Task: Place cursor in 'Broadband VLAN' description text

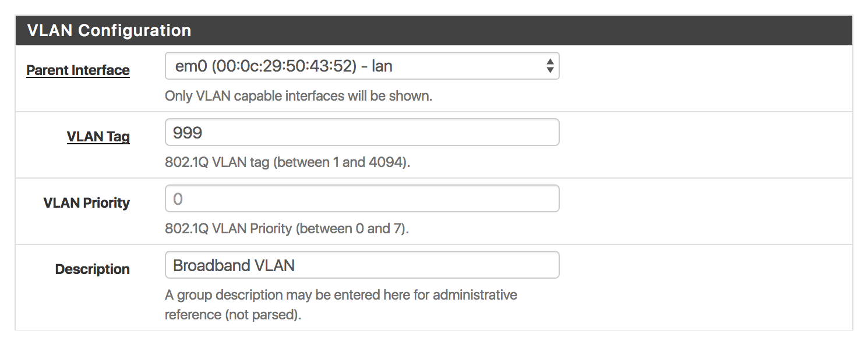Action: coord(234,265)
